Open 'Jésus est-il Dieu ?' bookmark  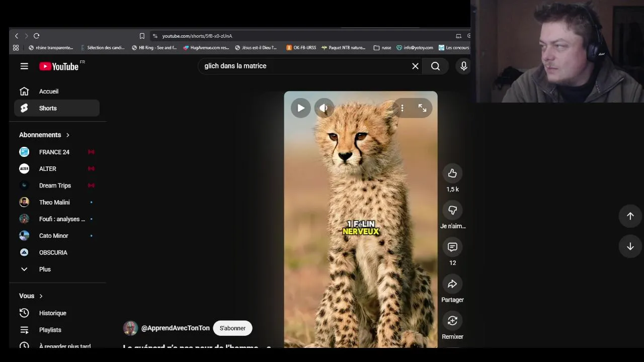[256, 48]
